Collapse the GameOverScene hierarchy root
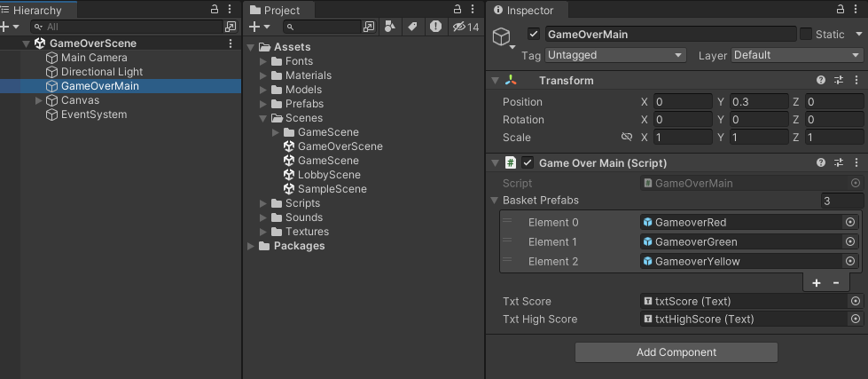Viewport: 868px width, 379px height. pos(26,43)
